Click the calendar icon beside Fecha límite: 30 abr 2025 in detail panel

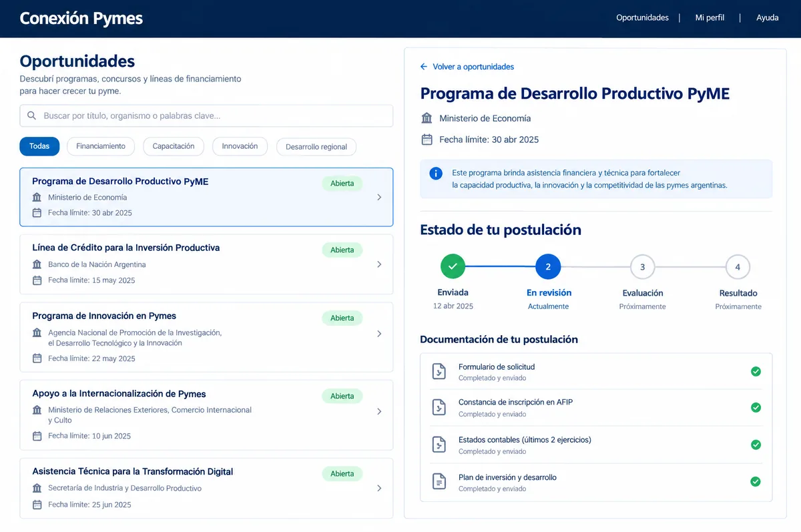(427, 140)
